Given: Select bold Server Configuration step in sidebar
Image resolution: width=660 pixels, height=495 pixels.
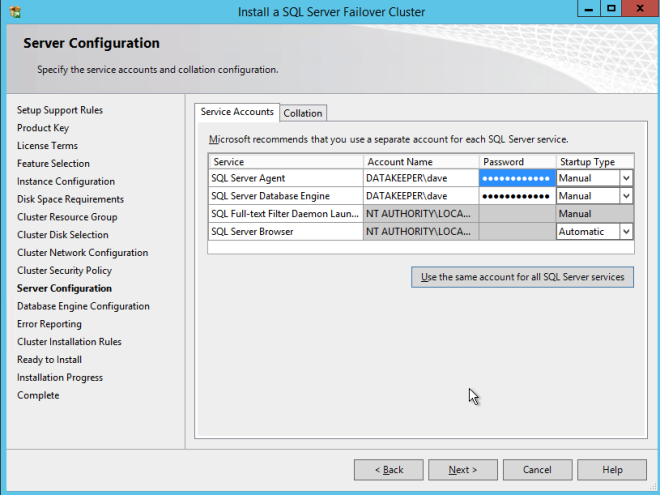Looking at the screenshot, I should [x=64, y=288].
